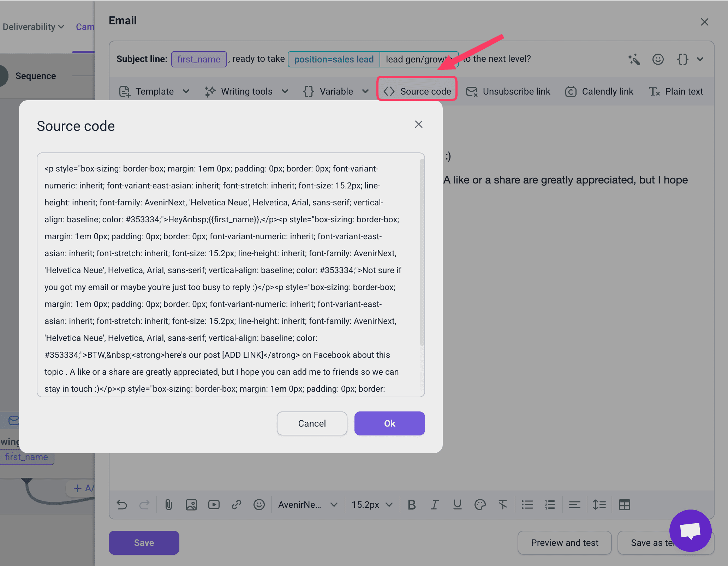Select Source code in toolbar
This screenshot has width=728, height=566.
(x=417, y=91)
